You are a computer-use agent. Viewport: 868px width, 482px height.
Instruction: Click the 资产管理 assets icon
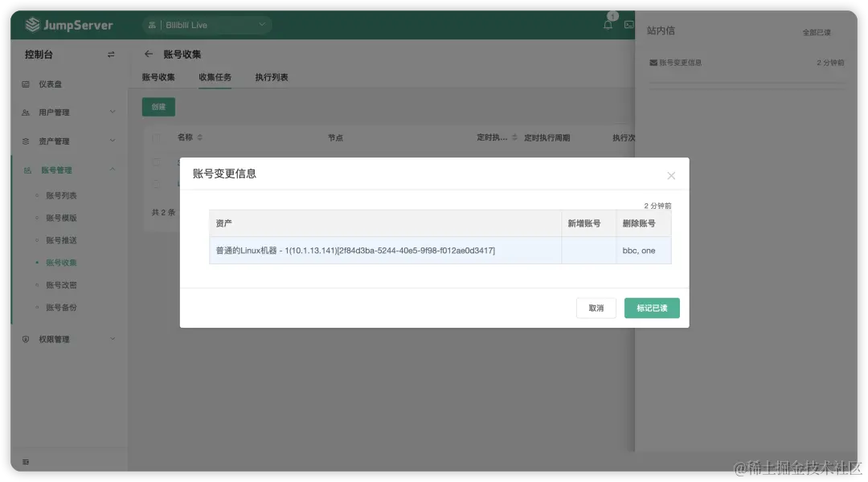26,141
